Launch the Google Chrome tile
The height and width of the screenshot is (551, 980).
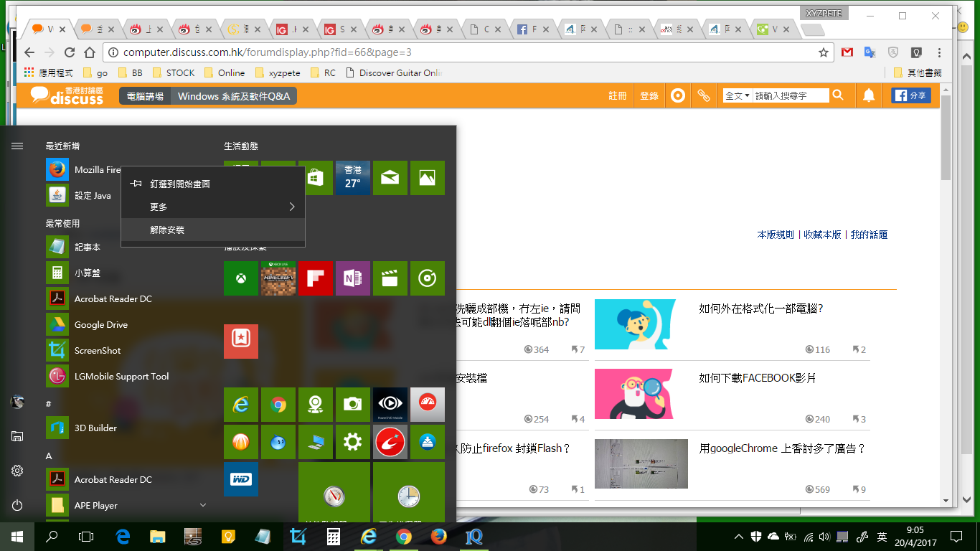click(x=278, y=405)
